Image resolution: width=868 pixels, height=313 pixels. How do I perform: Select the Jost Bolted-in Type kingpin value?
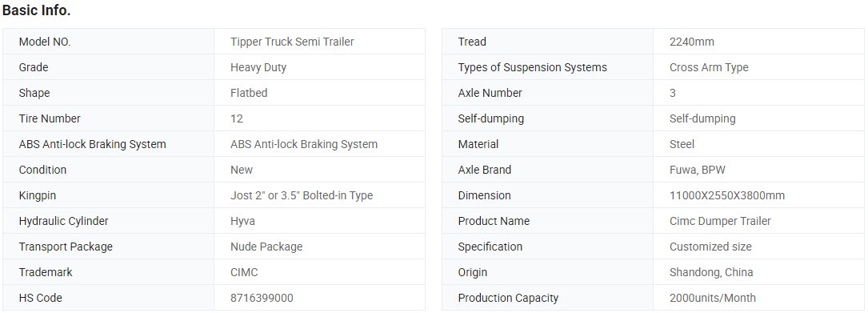302,195
